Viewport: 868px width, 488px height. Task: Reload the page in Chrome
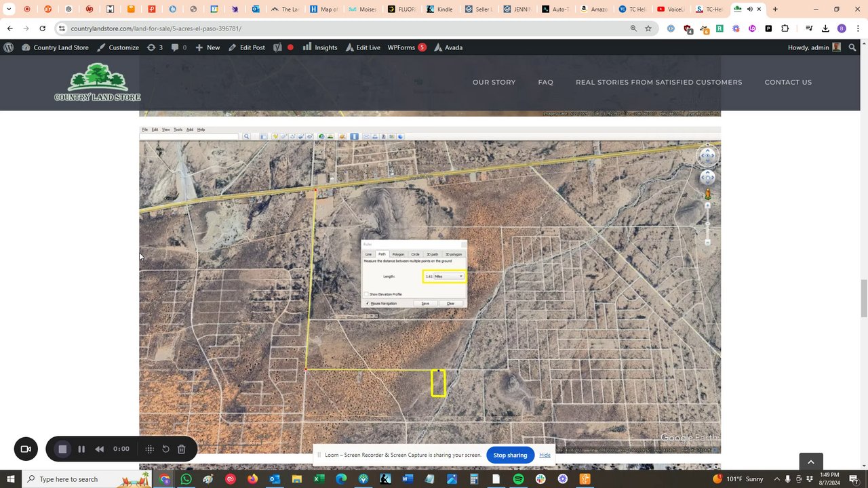(42, 28)
